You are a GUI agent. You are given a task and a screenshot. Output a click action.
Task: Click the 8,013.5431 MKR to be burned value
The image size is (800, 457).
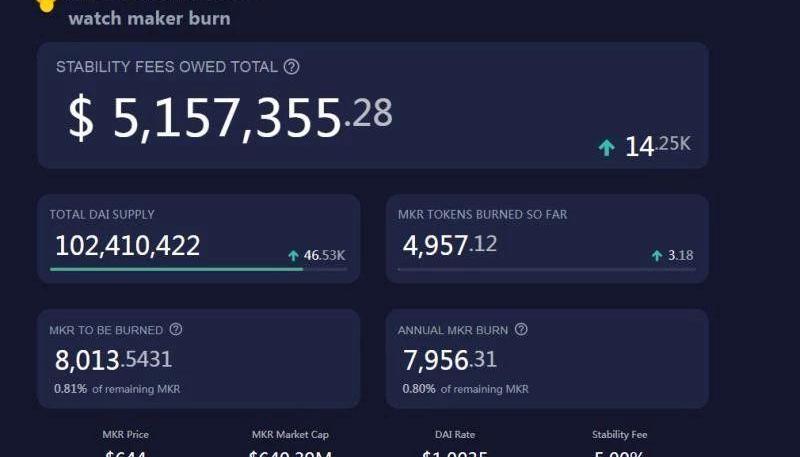click(x=112, y=359)
